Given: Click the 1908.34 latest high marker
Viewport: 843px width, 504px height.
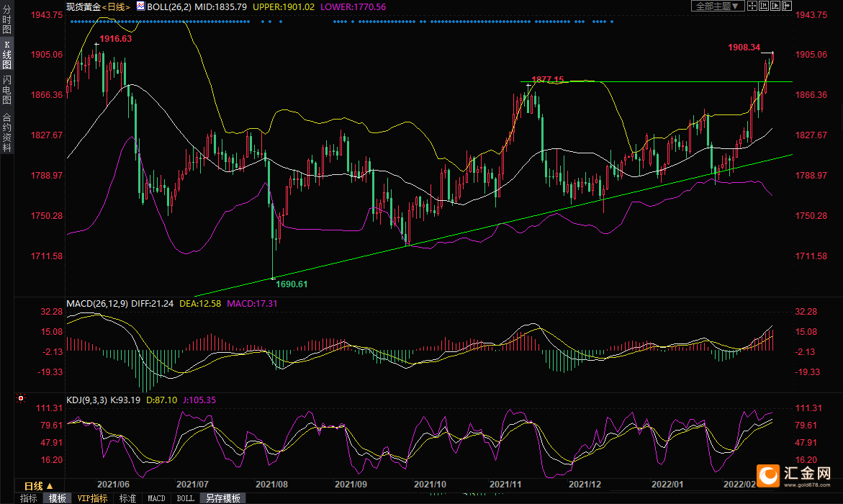Looking at the screenshot, I should (x=744, y=48).
